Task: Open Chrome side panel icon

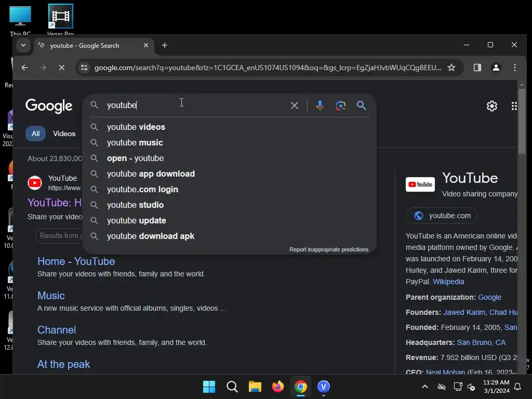Action: click(477, 68)
